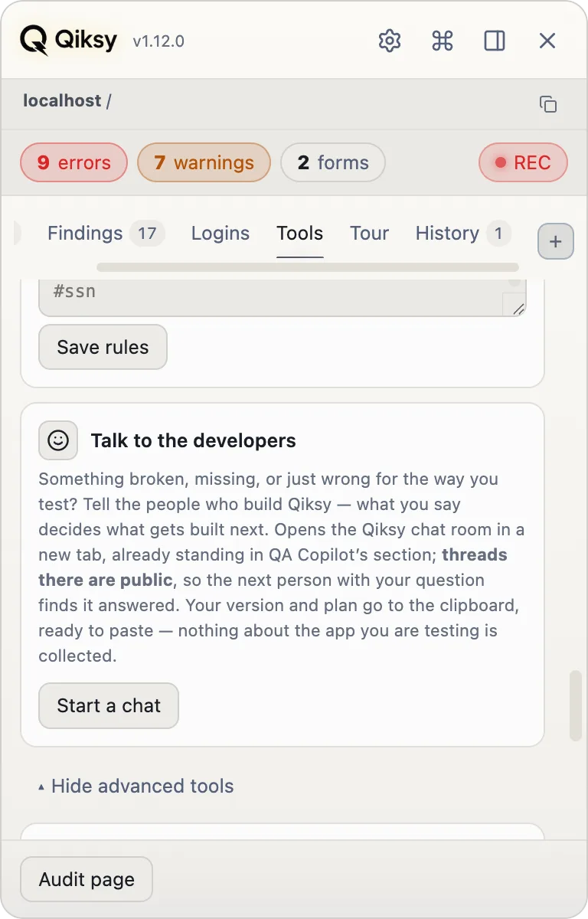Viewport: 588px width, 919px height.
Task: Open the History tab
Action: click(x=463, y=234)
